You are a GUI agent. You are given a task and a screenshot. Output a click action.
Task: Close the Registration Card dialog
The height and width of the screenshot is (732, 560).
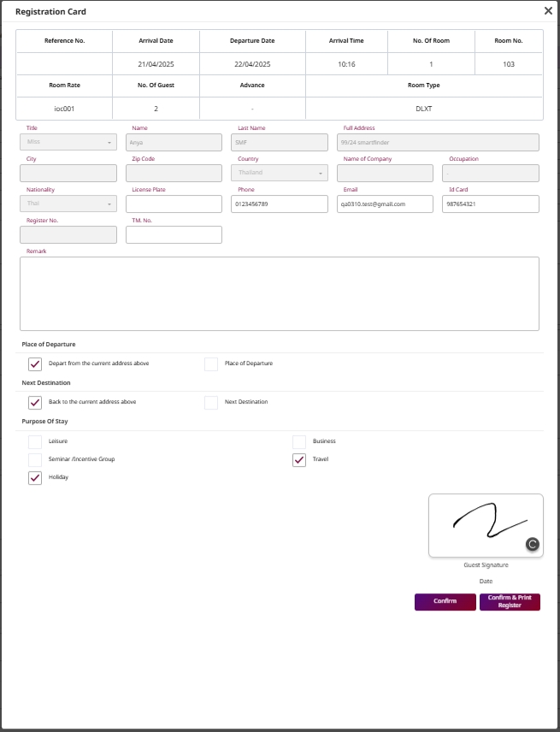click(548, 11)
